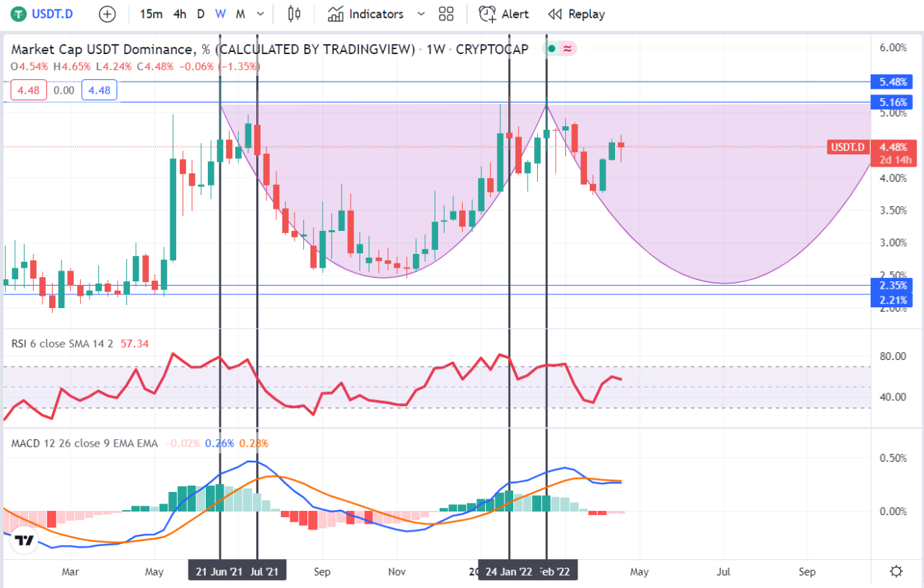
Task: Click the 0.00 spread value
Action: coord(64,90)
